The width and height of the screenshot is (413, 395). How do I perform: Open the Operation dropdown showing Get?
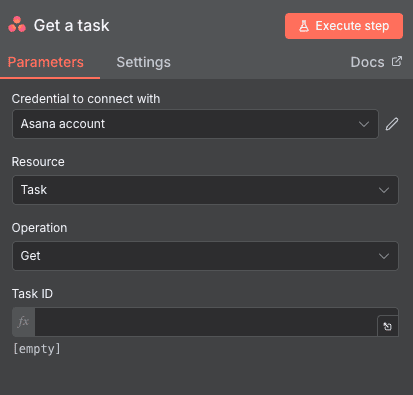point(205,256)
